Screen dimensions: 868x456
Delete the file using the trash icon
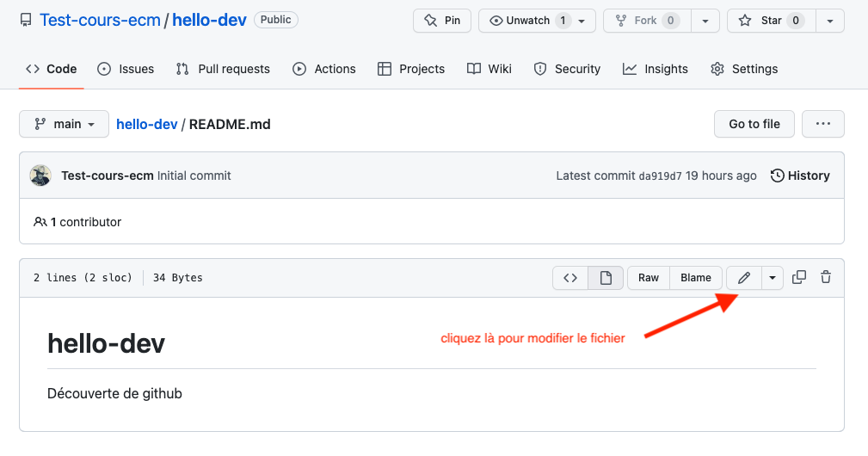click(826, 277)
